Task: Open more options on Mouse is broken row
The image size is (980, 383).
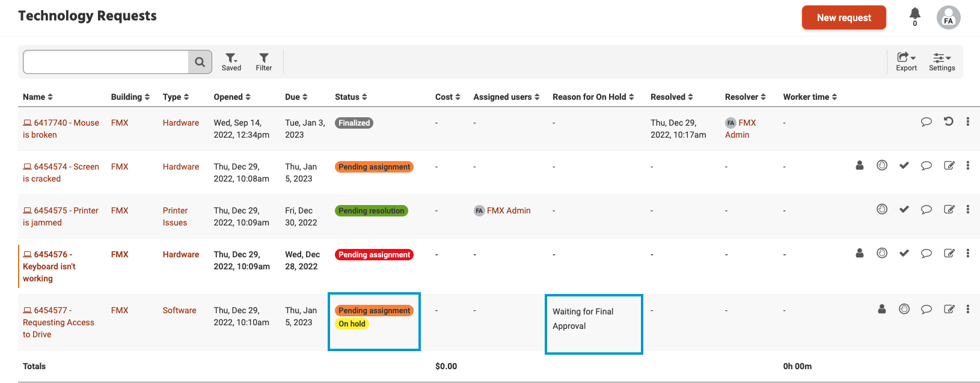Action: point(968,121)
